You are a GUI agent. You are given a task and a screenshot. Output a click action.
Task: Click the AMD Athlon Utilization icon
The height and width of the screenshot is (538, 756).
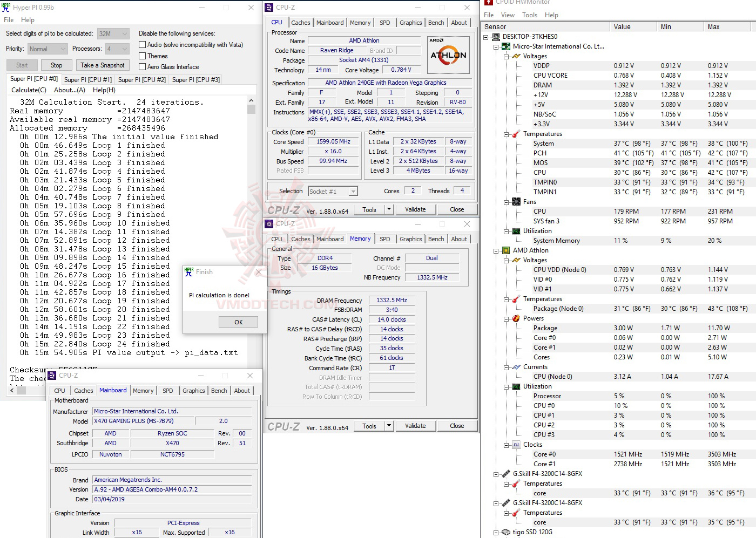[516, 386]
